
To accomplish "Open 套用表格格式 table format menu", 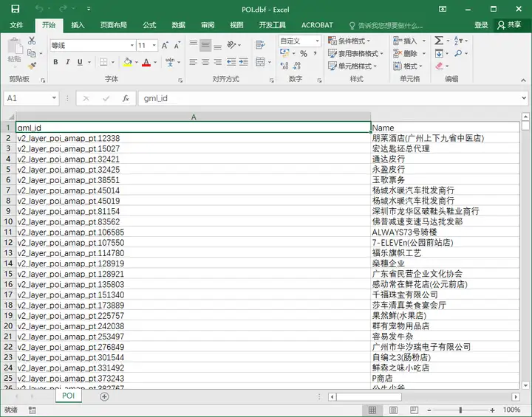I will click(x=355, y=54).
